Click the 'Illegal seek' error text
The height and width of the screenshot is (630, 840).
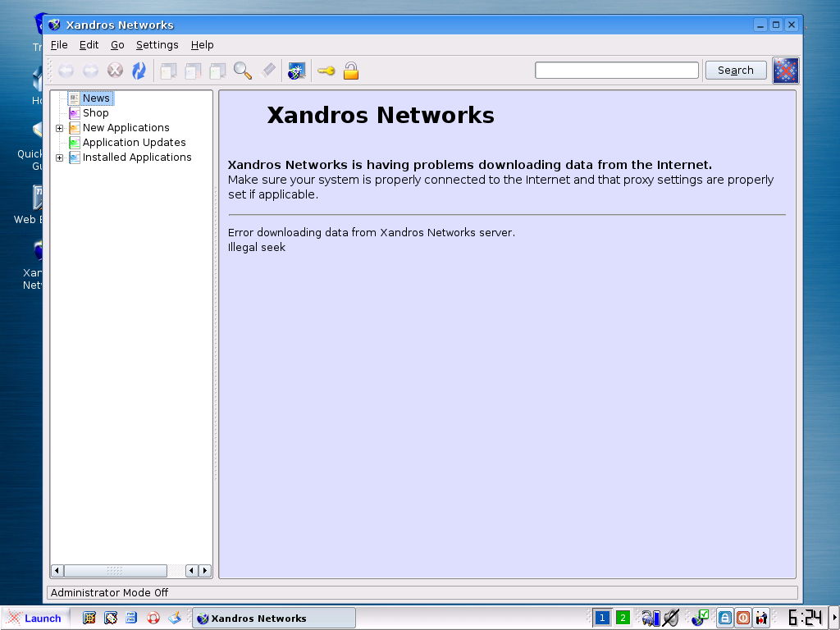[257, 248]
